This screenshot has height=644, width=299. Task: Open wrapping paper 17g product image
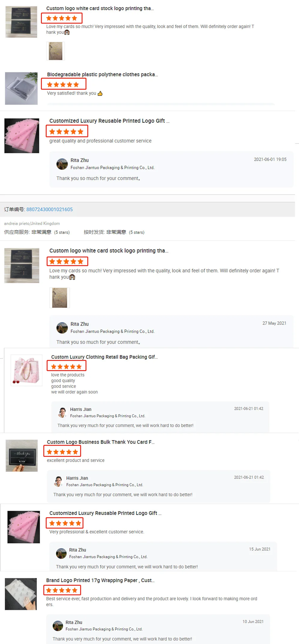click(21, 594)
